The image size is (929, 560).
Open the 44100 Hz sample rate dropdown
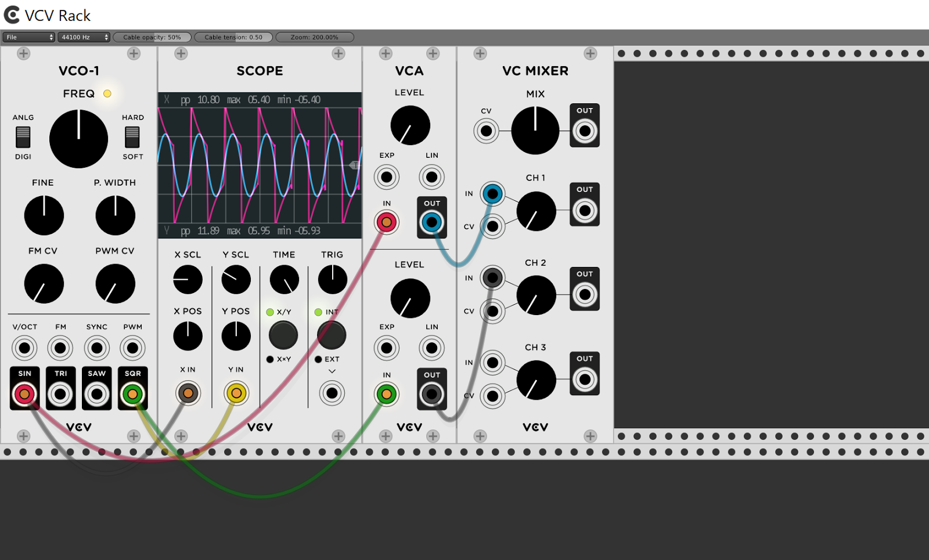[x=84, y=37]
